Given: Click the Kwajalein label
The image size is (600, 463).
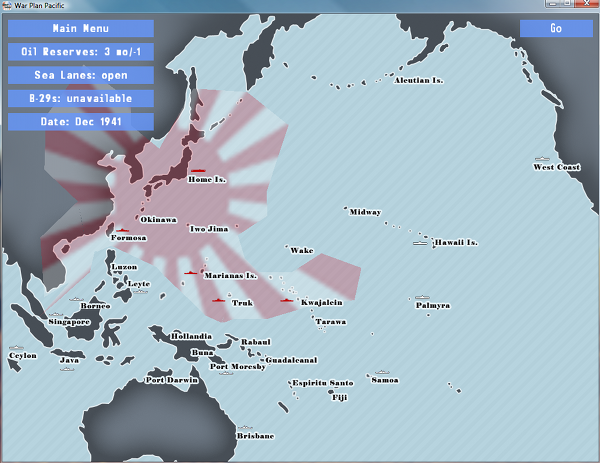Looking at the screenshot, I should coord(321,302).
